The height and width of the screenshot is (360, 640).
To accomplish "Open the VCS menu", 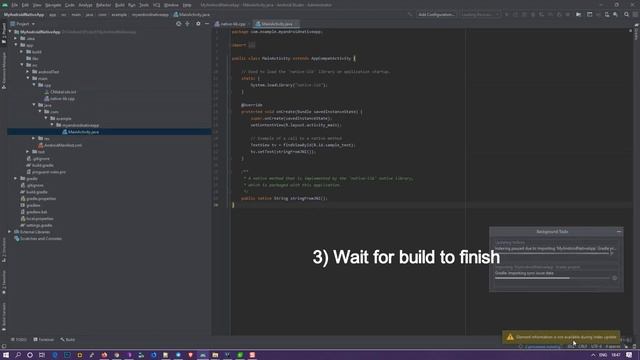I will (x=156, y=5).
